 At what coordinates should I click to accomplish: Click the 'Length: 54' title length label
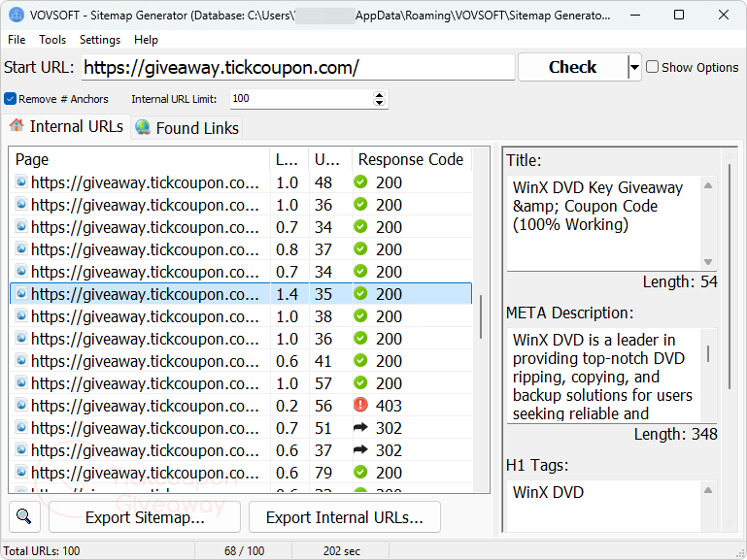(680, 281)
